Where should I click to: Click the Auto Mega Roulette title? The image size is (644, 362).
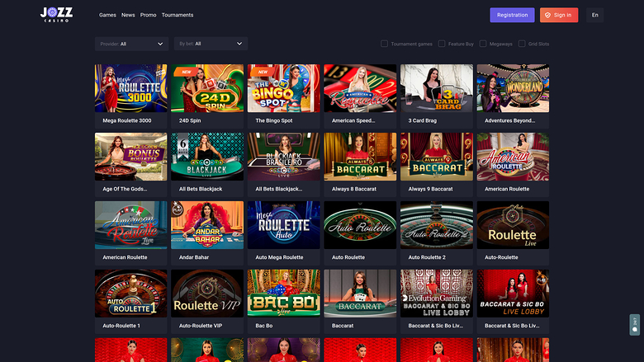(x=279, y=257)
